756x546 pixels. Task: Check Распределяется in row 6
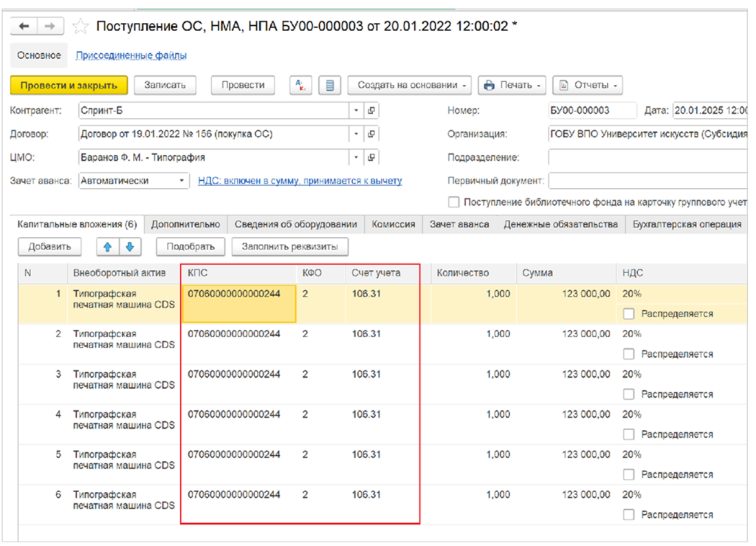coord(629,515)
